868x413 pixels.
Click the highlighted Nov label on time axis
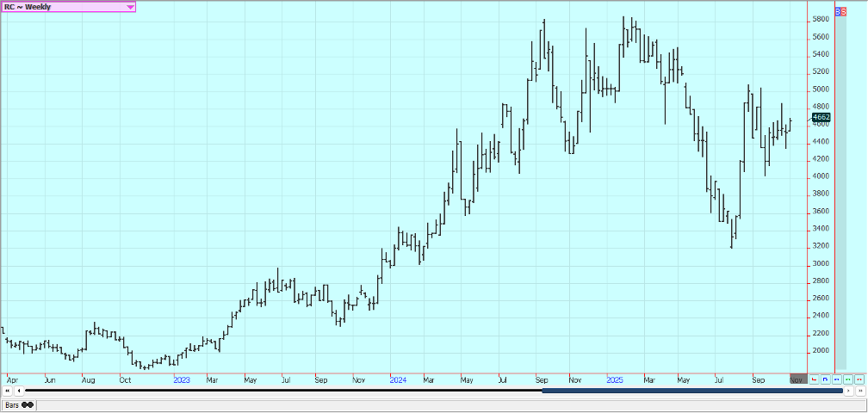(799, 379)
